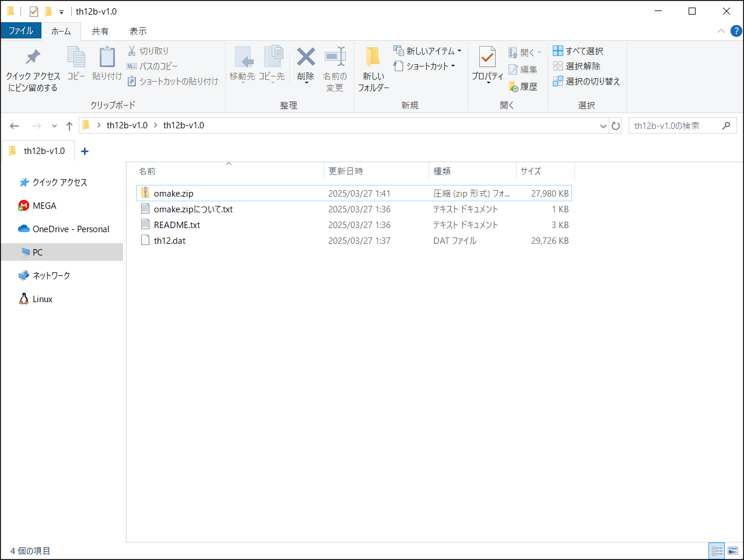The height and width of the screenshot is (560, 744).
Task: Expand Open (開く) dropdown in ribbon
Action: click(x=539, y=52)
